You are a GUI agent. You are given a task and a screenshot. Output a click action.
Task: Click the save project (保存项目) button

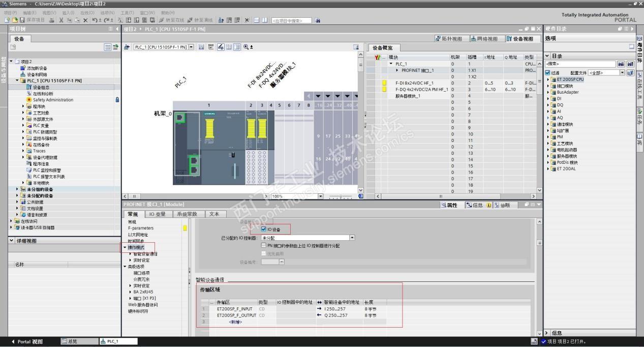coord(32,20)
